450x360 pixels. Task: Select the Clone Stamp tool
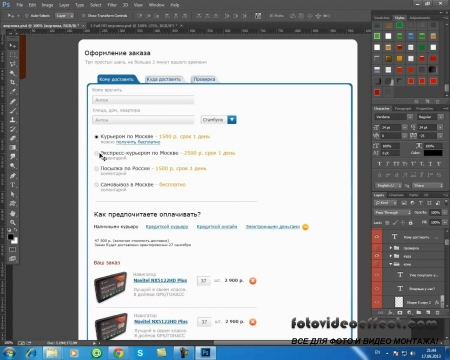13,120
